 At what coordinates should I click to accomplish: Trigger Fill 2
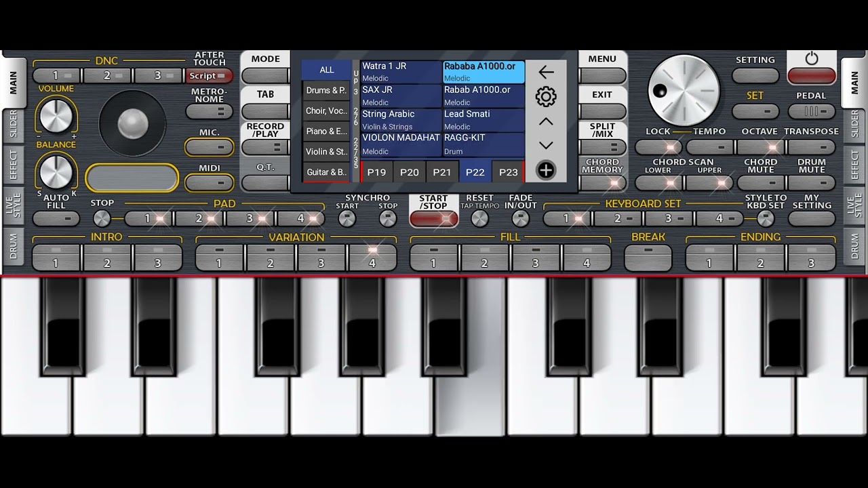click(485, 258)
